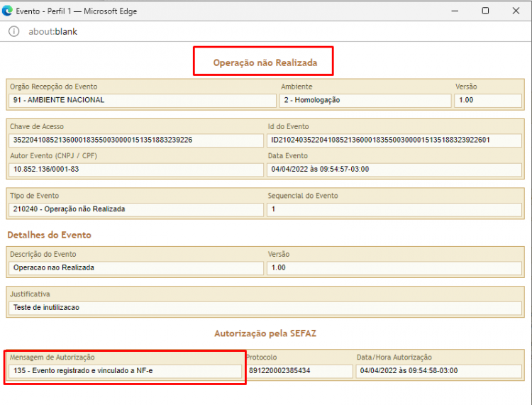This screenshot has width=532, height=405.
Task: Click the Operacao nao Realizada description field
Action: (x=136, y=268)
